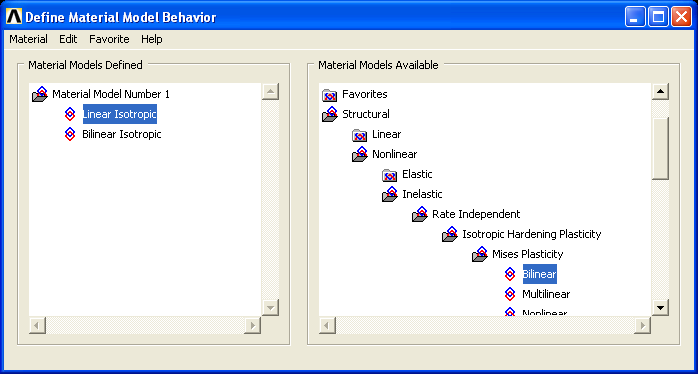Expand the Elastic folder icon
The image size is (698, 374).
coord(390,175)
